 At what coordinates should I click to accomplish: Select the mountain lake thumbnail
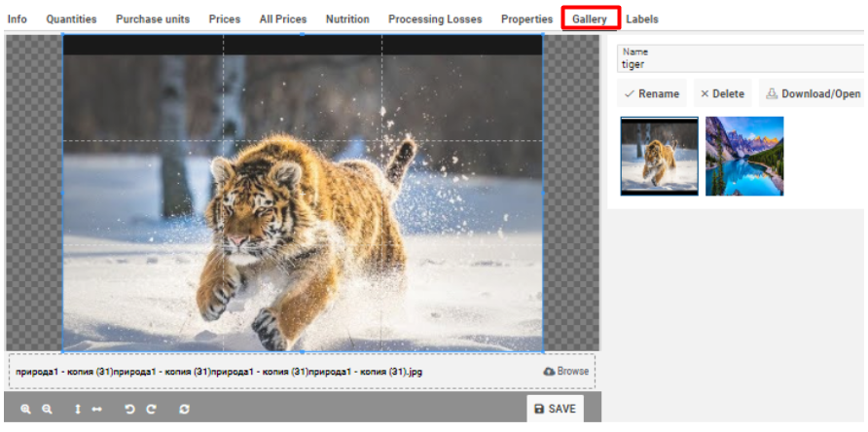pyautogui.click(x=744, y=156)
